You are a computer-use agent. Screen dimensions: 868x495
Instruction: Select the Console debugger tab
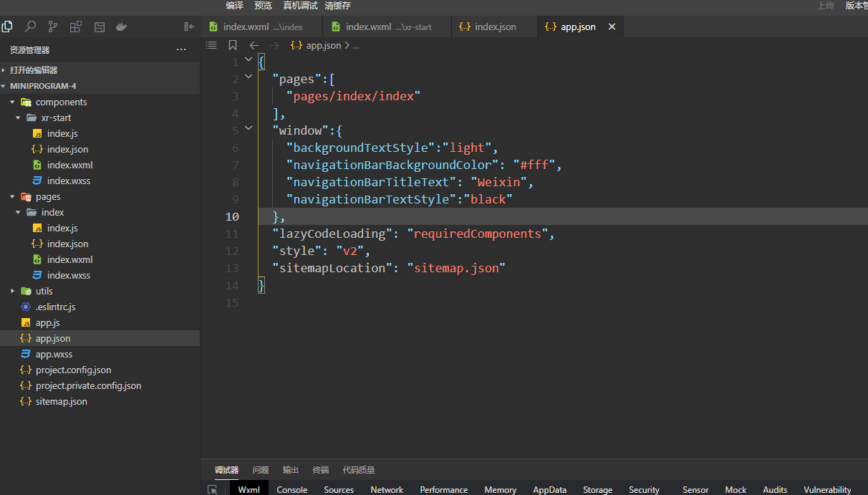pos(292,490)
